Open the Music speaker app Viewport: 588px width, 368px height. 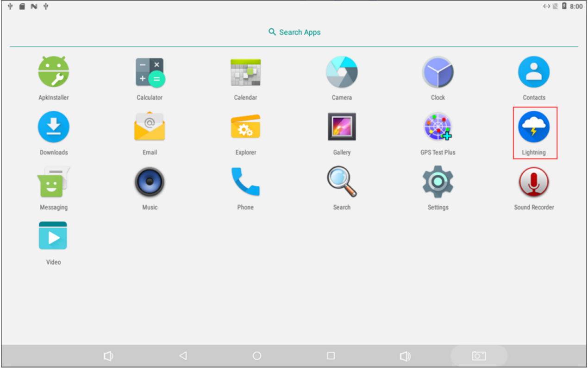click(x=150, y=182)
